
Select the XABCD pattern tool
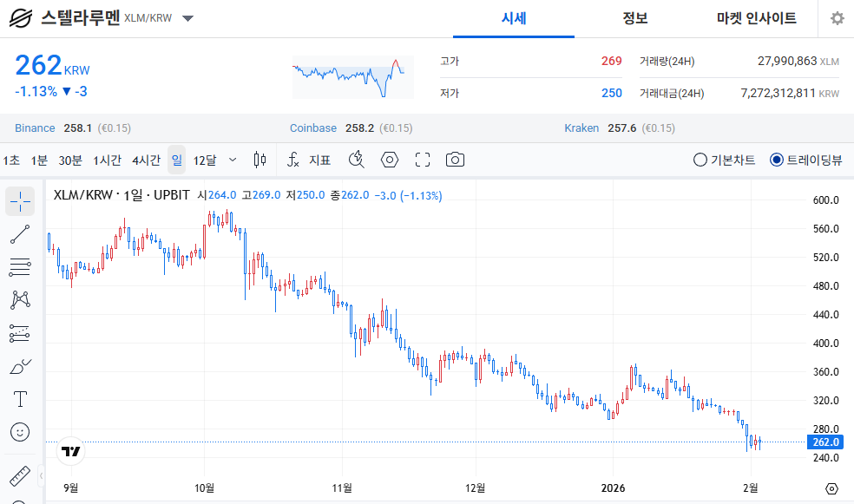coord(20,300)
